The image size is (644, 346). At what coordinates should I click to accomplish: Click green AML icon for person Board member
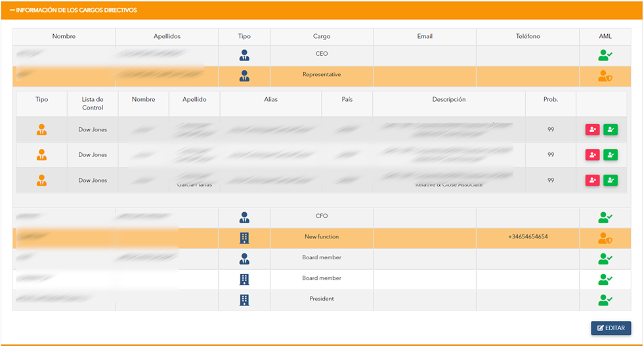click(605, 259)
